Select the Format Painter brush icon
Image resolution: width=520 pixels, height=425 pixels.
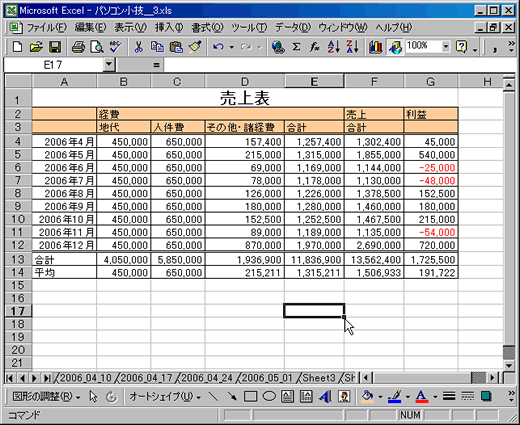tap(195, 47)
